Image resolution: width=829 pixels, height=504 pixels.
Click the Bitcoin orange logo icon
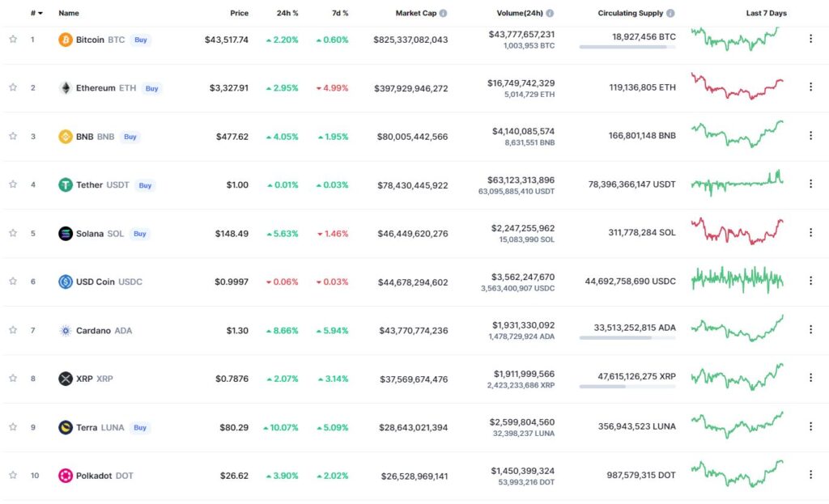pyautogui.click(x=66, y=40)
